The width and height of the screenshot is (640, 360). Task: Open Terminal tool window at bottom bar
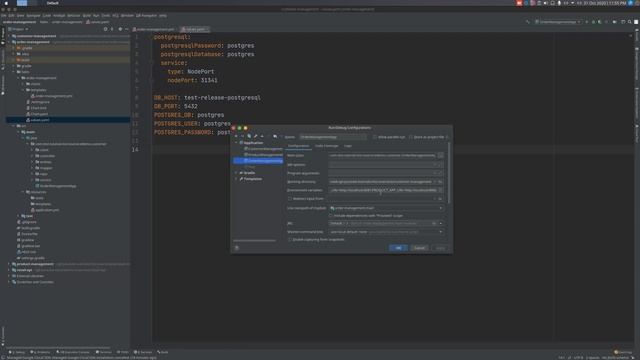[104, 352]
